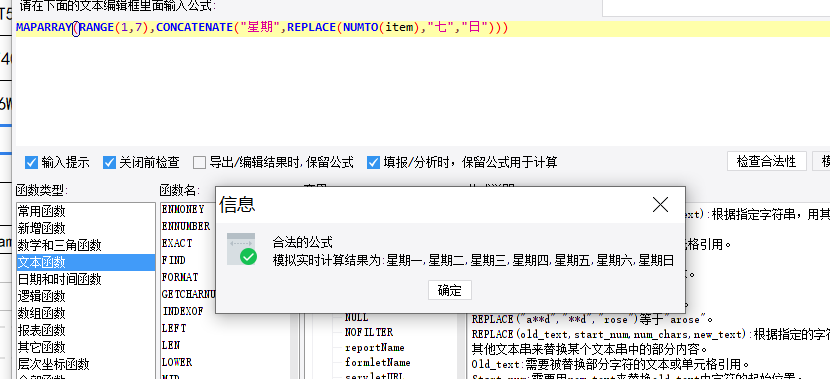This screenshot has height=379, width=830.
Task: Select NOFILTER tree node
Action: coord(368,332)
